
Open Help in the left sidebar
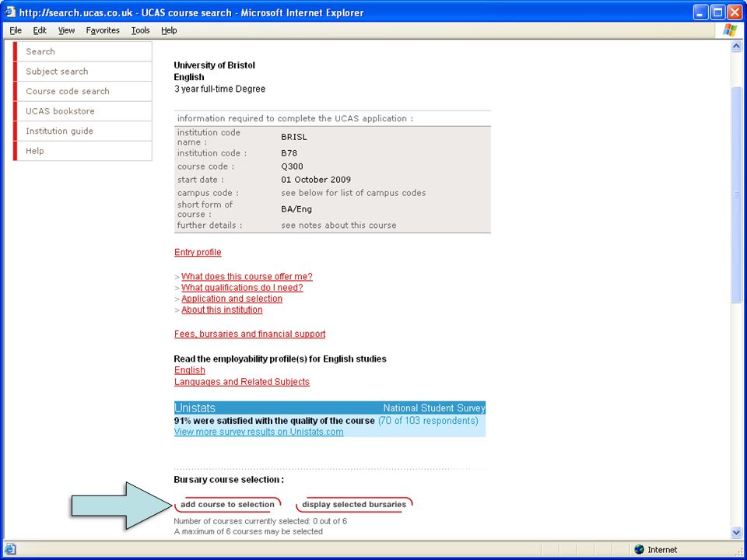coord(83,151)
